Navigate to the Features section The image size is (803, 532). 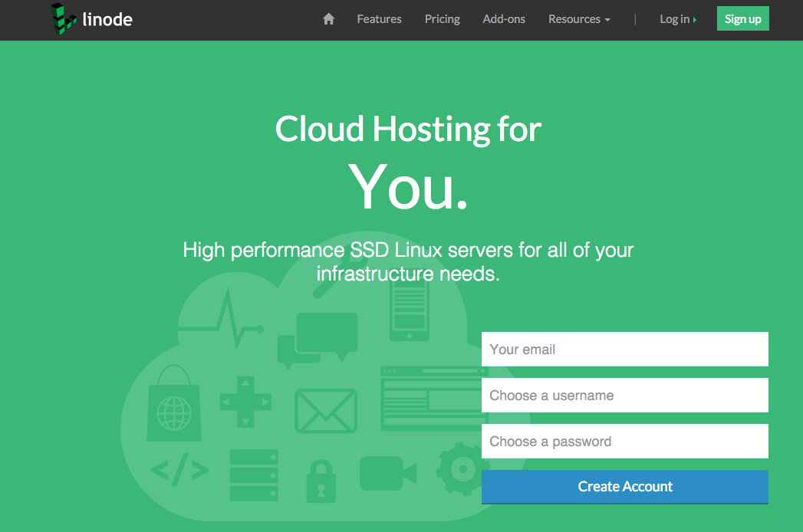pos(379,18)
